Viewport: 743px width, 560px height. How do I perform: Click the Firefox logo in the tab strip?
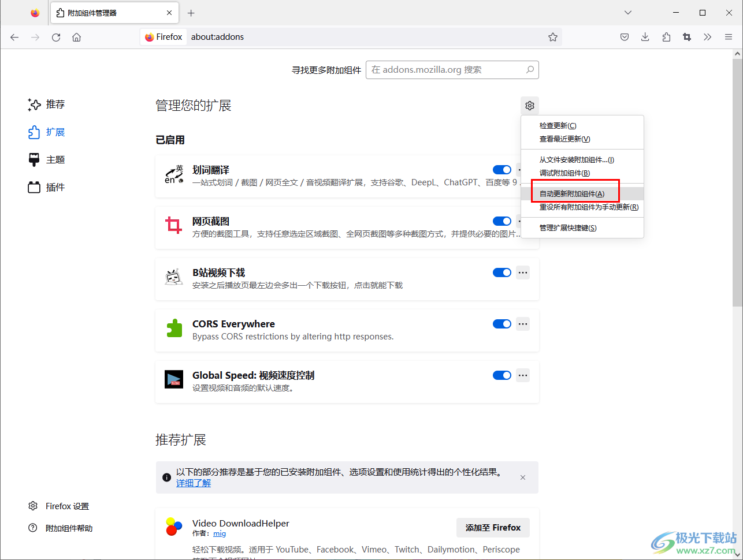[x=35, y=13]
